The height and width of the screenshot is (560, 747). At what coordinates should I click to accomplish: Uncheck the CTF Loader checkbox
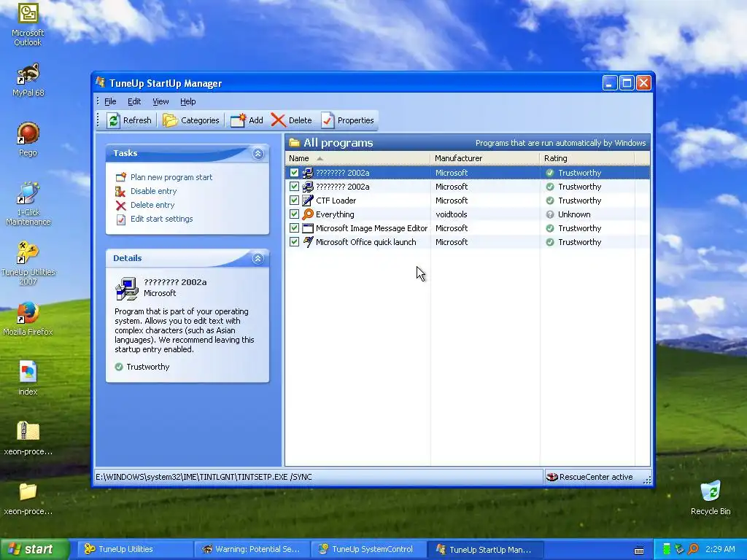295,201
